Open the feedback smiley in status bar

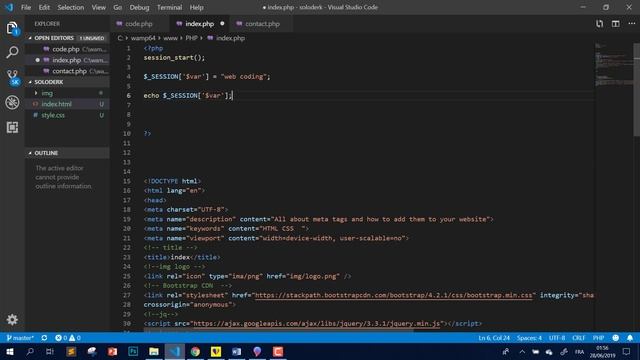(616, 338)
